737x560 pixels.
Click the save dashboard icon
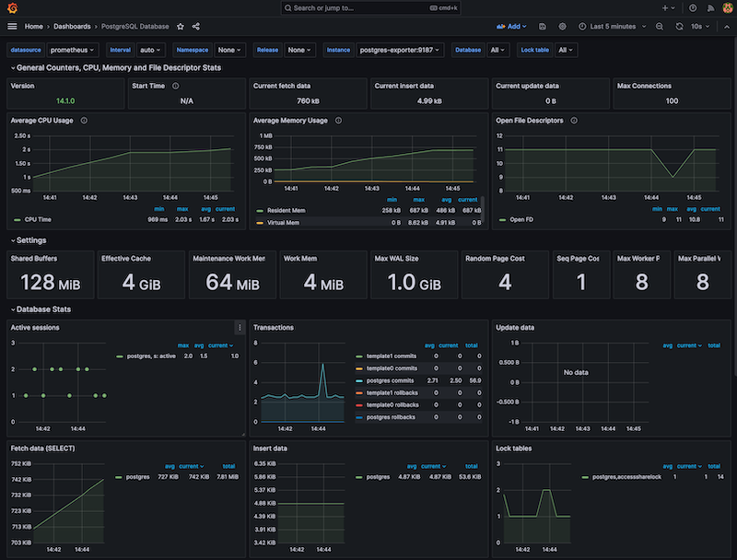[x=543, y=27]
